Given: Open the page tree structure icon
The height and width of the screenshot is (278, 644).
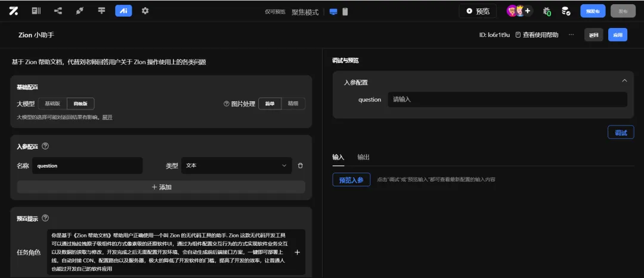Looking at the screenshot, I should click(58, 11).
